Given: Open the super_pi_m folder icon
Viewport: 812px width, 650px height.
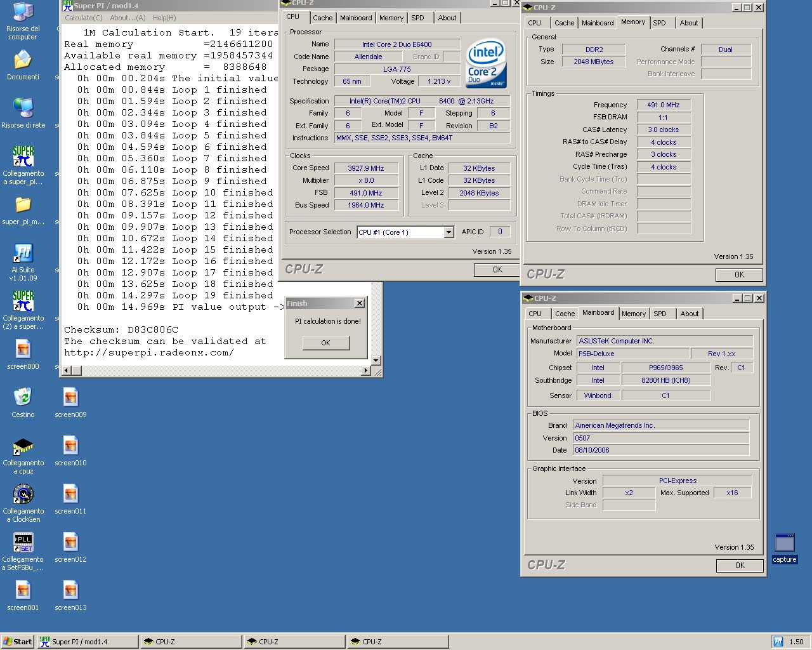Looking at the screenshot, I should pyautogui.click(x=23, y=211).
